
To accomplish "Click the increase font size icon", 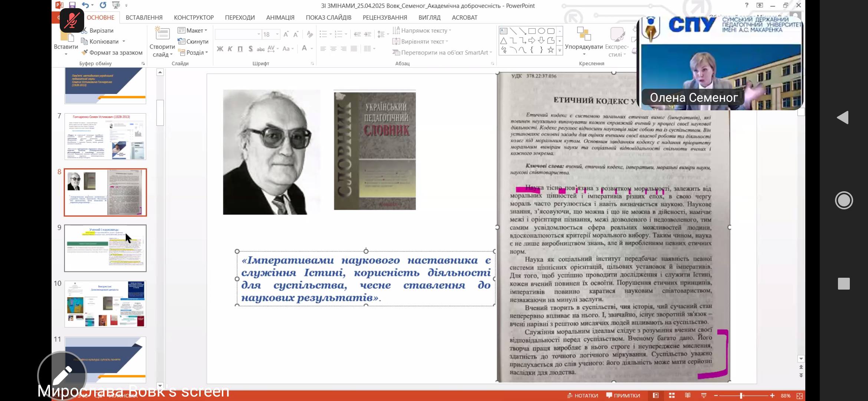I will point(286,35).
